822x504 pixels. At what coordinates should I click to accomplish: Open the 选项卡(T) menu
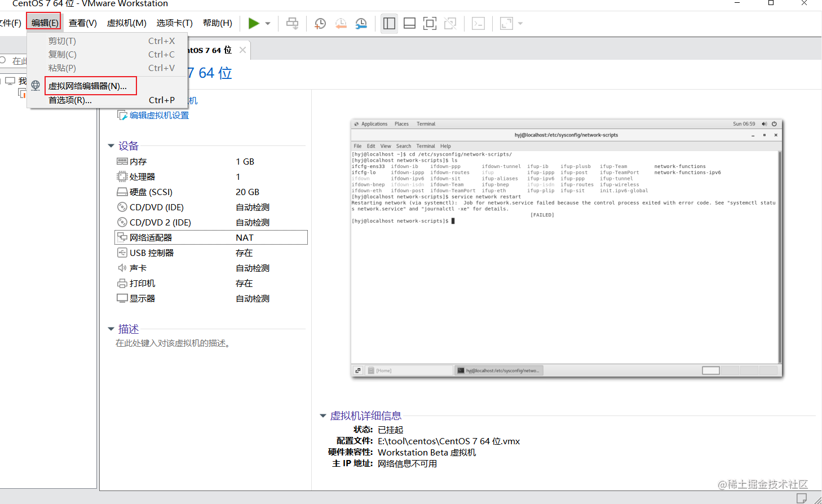[175, 23]
